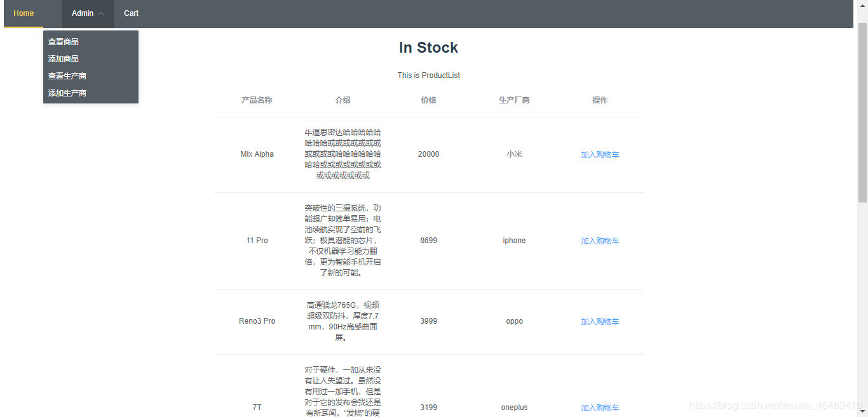868x417 pixels.
Task: Click the manufacturer 小米
Action: pyautogui.click(x=514, y=154)
